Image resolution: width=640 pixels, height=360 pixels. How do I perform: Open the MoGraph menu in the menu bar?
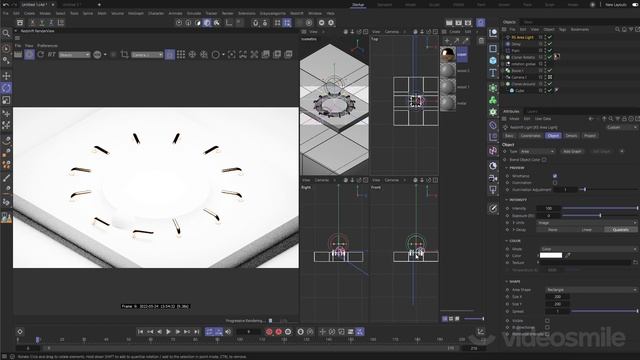pos(136,13)
